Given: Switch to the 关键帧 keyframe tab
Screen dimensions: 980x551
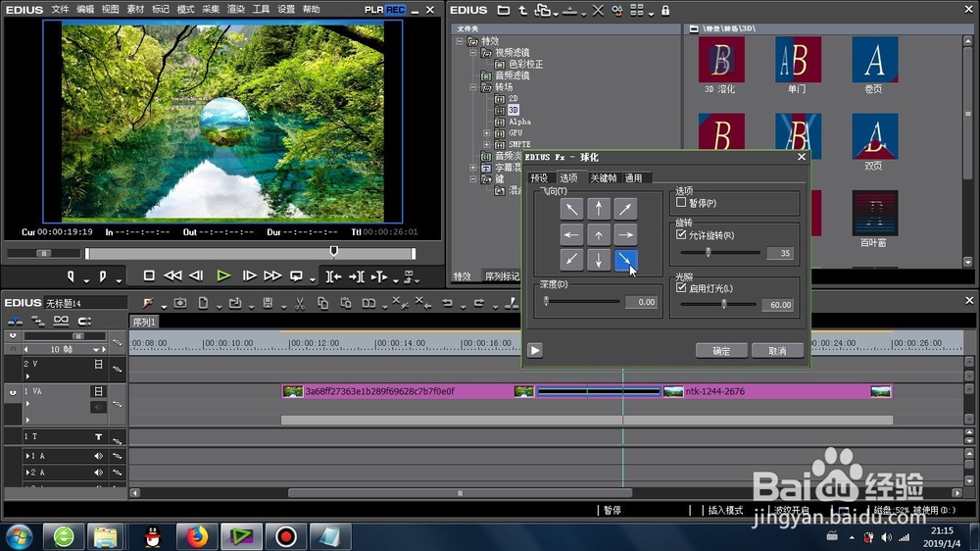Looking at the screenshot, I should point(603,177).
